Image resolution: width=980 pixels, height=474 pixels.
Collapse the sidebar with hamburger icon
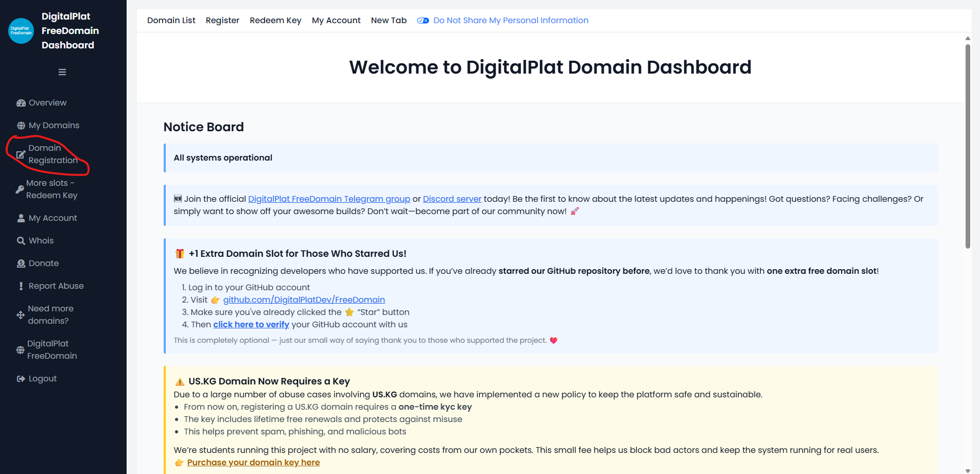point(62,72)
